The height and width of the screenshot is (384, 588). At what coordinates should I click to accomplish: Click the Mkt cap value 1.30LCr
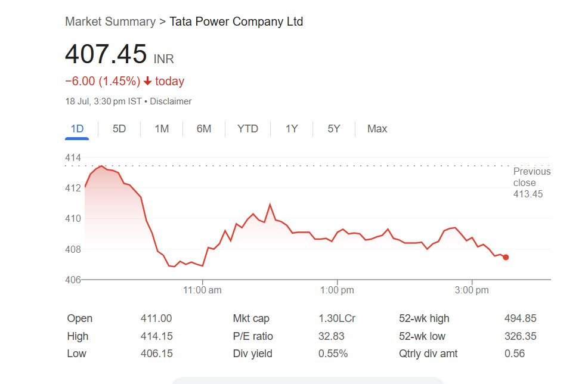tap(337, 318)
